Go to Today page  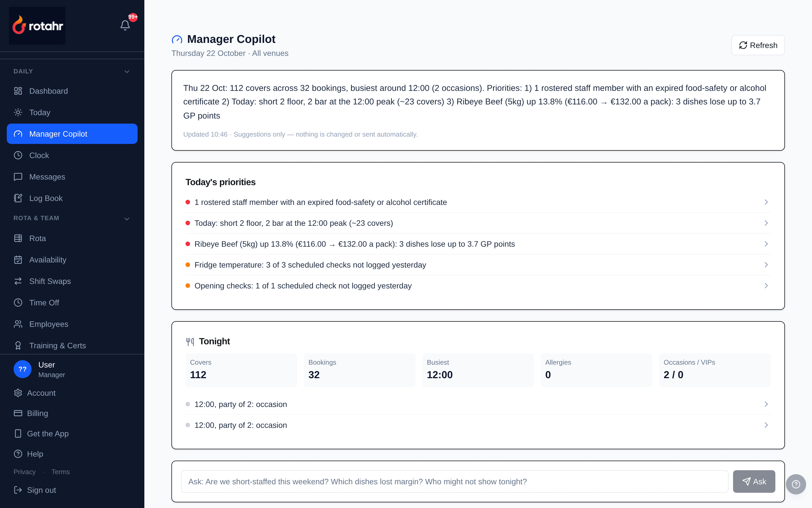72,113
